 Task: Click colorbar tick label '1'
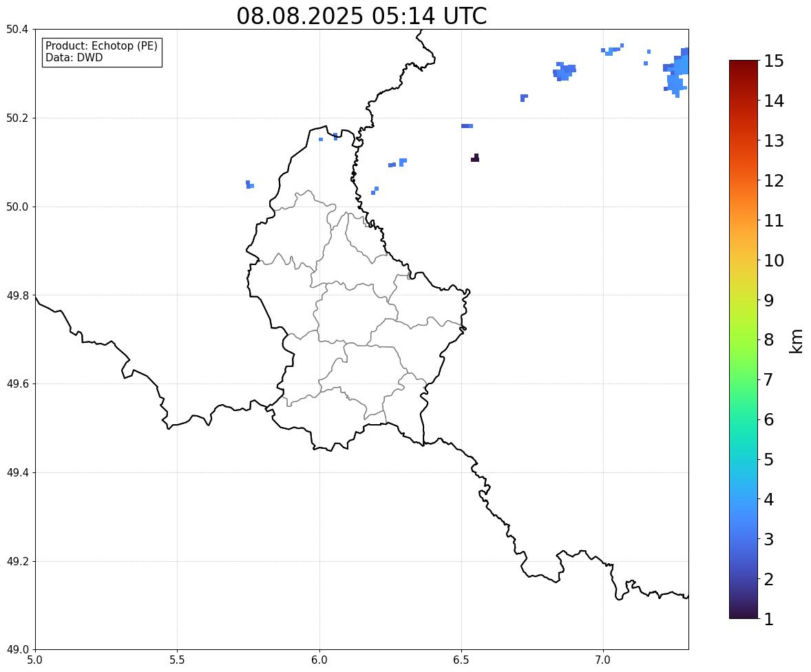click(x=768, y=619)
